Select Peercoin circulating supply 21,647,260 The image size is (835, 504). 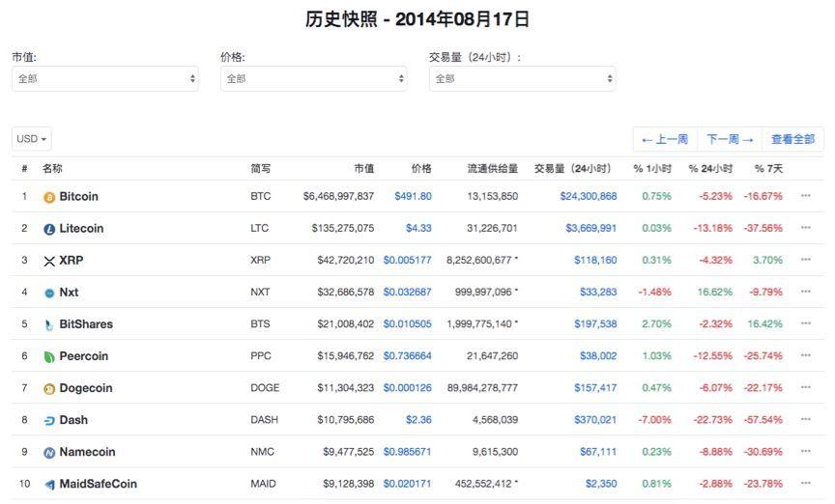pos(493,356)
